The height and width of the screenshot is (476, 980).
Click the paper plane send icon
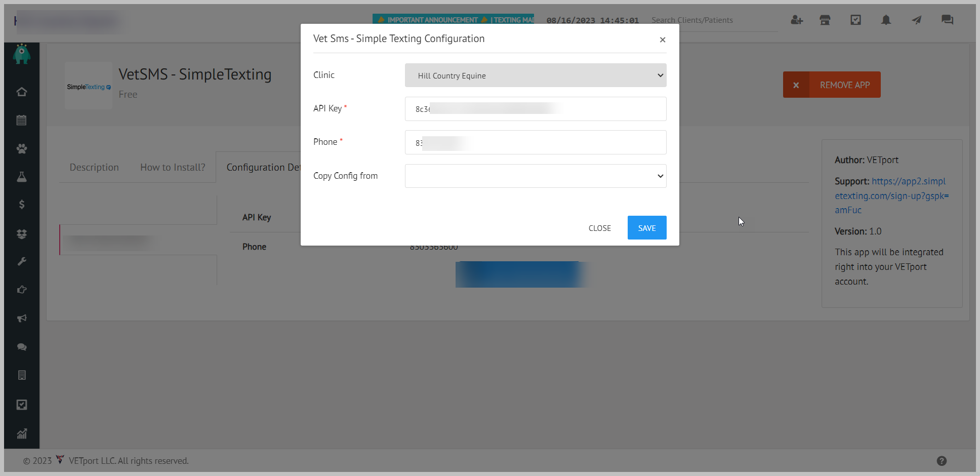(x=917, y=20)
